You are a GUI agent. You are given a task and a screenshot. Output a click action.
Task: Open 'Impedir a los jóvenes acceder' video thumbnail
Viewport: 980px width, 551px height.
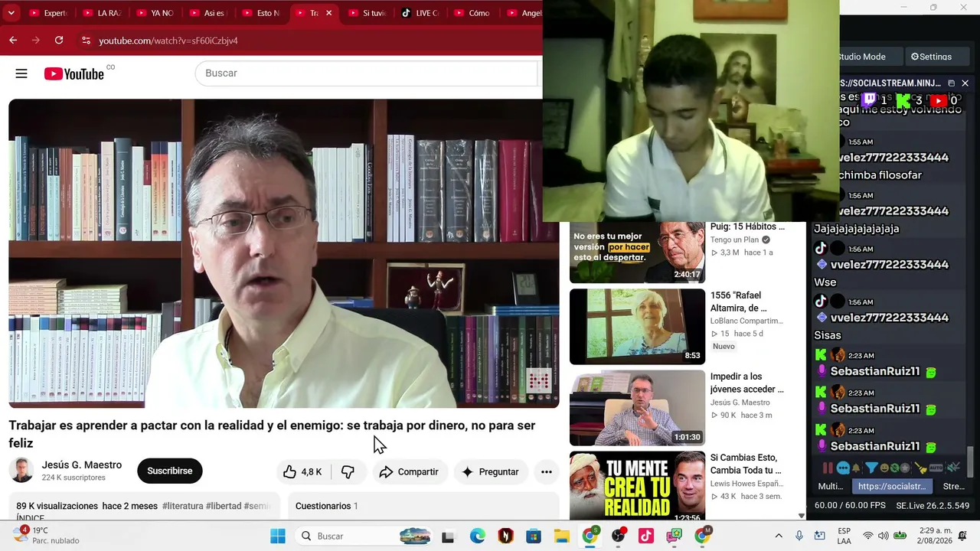click(637, 408)
